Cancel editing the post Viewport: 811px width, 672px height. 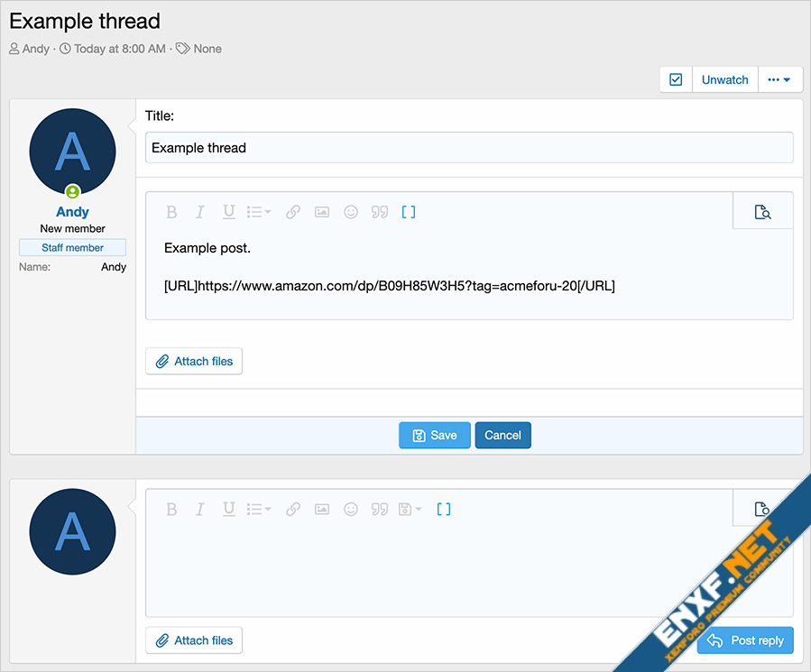tap(502, 435)
